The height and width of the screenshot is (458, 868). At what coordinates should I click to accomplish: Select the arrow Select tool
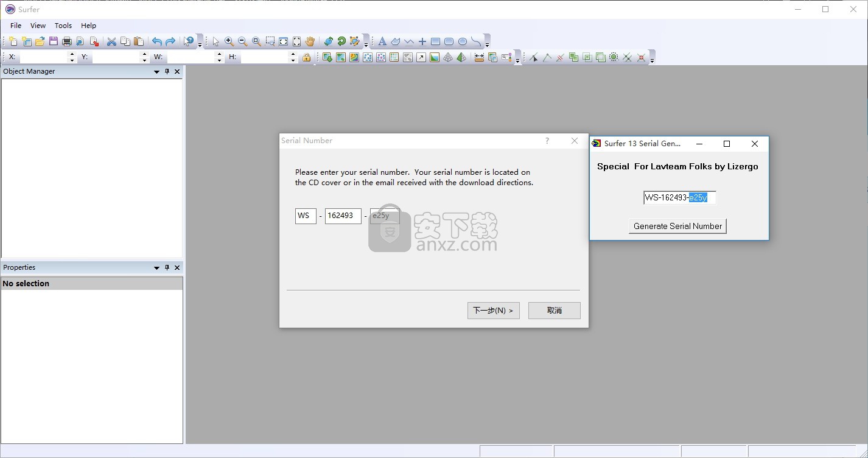click(x=215, y=41)
